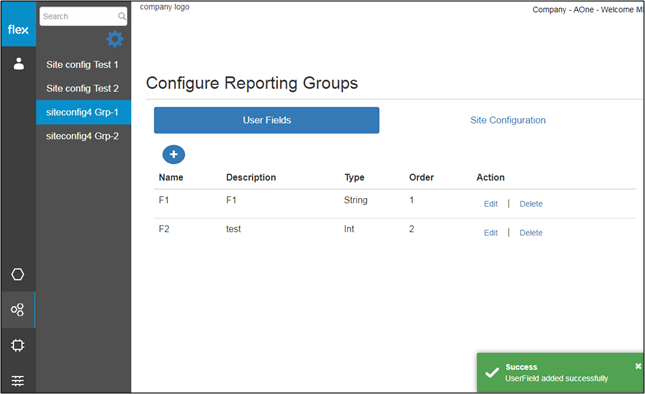Click the Configure Reporting Groups heading
Image resolution: width=645 pixels, height=394 pixels.
[x=252, y=83]
